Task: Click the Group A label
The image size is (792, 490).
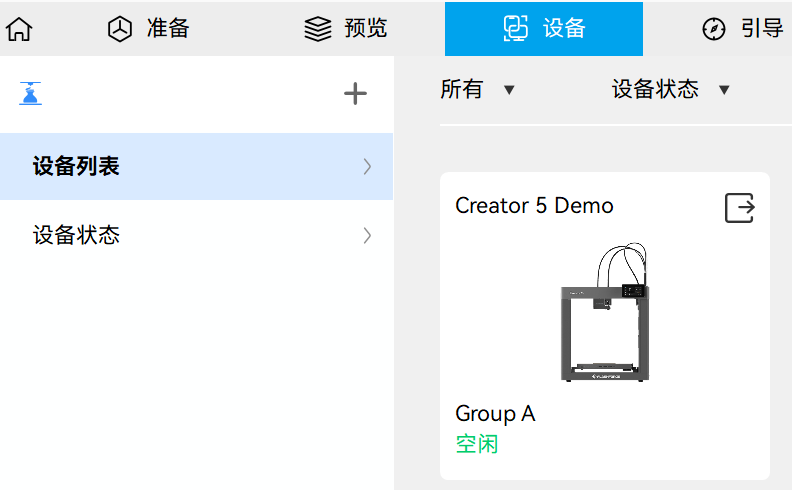Action: 495,414
